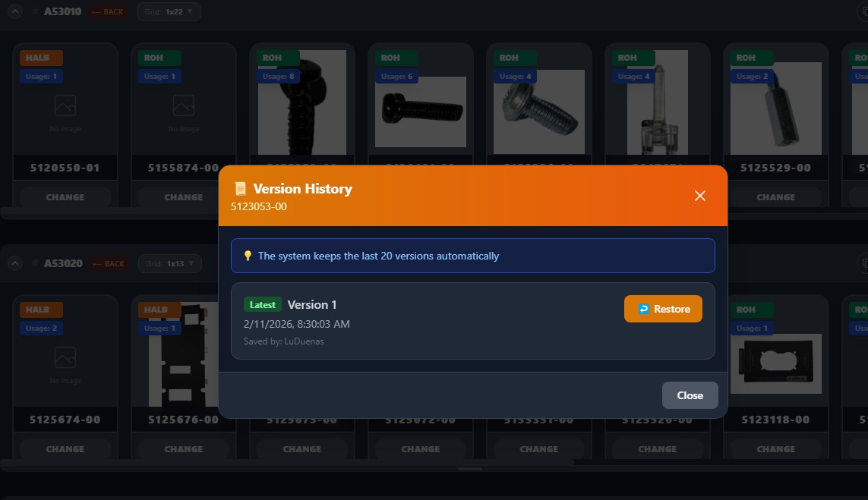Click the lightbulb tip icon
Screen dimensions: 868x500
[x=248, y=256]
